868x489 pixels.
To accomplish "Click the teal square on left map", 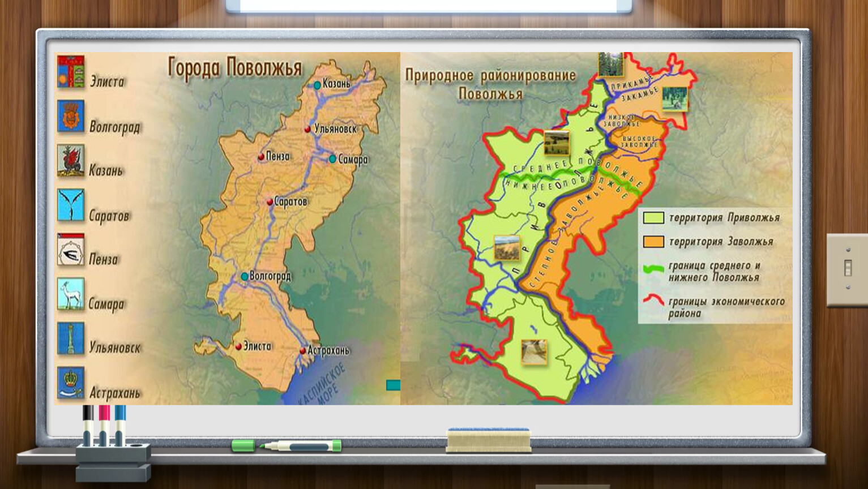I will coord(393,385).
